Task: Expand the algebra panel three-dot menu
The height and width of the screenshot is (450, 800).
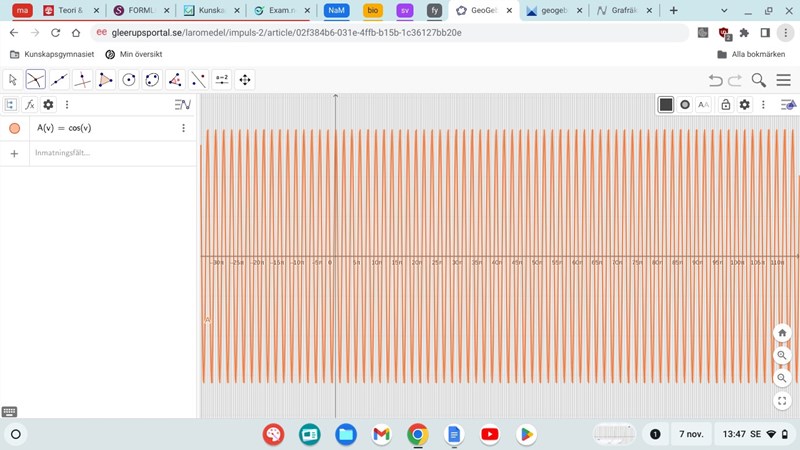Action: coord(67,105)
